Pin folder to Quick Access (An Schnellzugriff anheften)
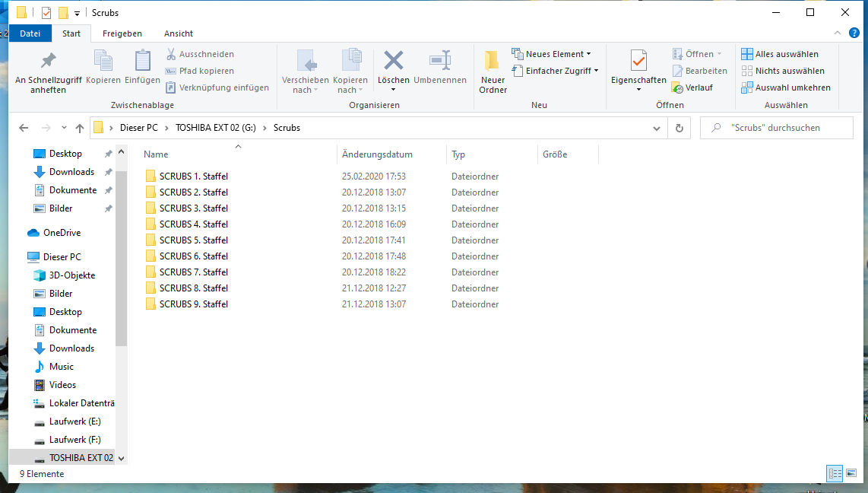 point(48,72)
